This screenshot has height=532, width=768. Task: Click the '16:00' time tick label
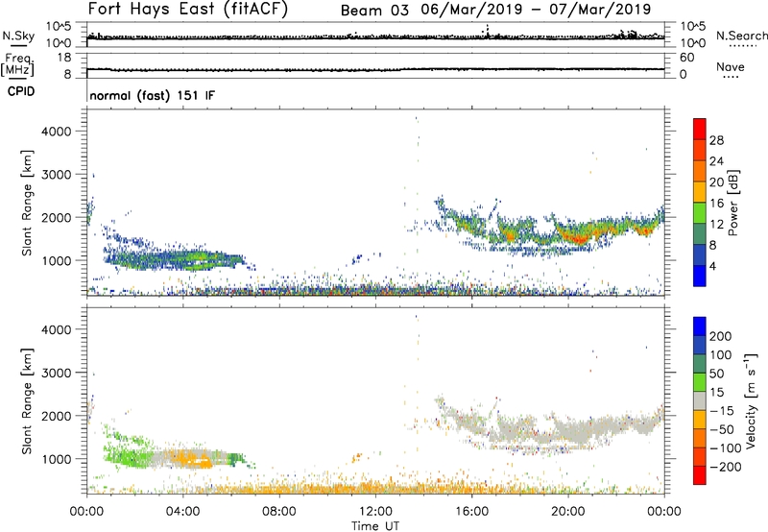[471, 512]
